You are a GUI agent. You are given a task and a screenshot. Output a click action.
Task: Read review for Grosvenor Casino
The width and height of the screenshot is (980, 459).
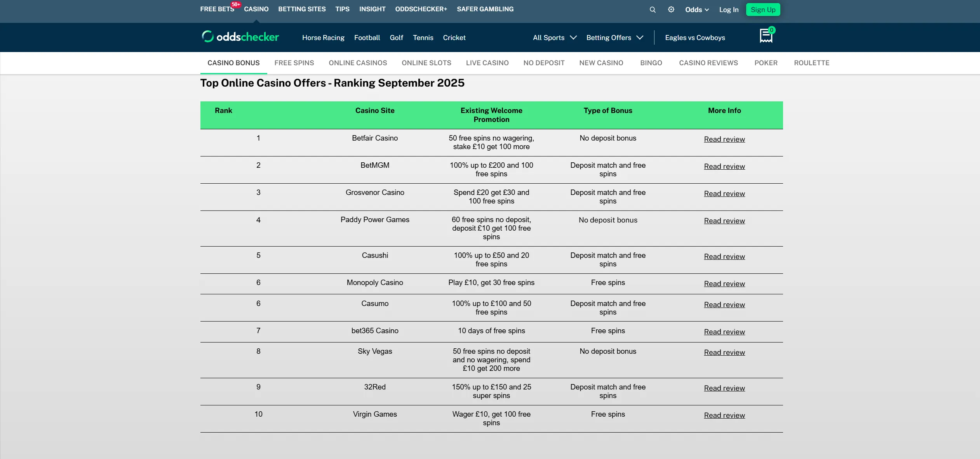pos(724,194)
